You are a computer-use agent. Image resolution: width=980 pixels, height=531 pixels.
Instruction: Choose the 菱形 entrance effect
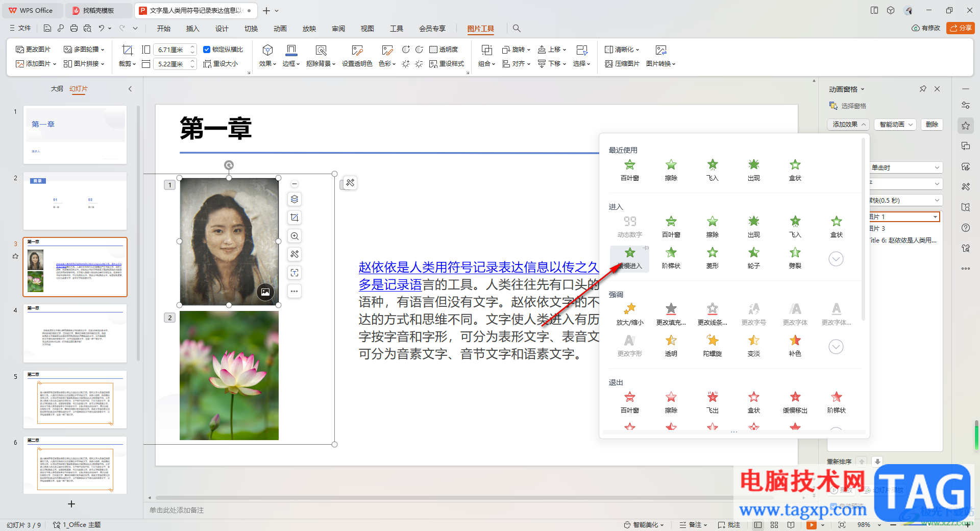(712, 259)
